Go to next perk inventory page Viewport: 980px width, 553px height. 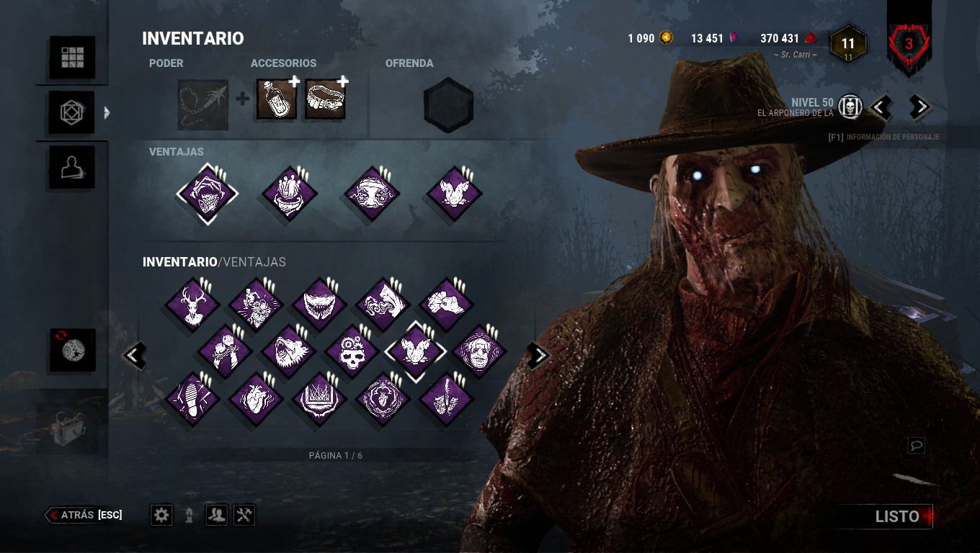point(538,354)
